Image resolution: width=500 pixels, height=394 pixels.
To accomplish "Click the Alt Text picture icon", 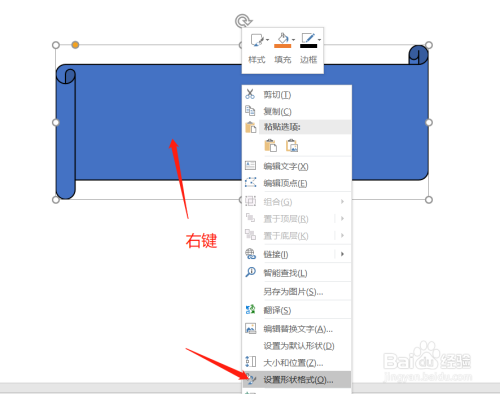I will click(251, 328).
